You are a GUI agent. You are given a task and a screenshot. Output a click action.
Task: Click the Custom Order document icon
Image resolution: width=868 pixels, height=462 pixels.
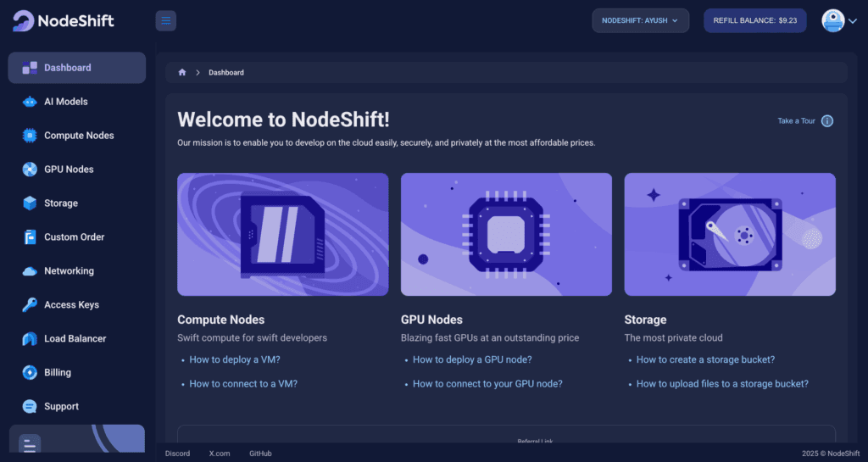click(x=30, y=237)
